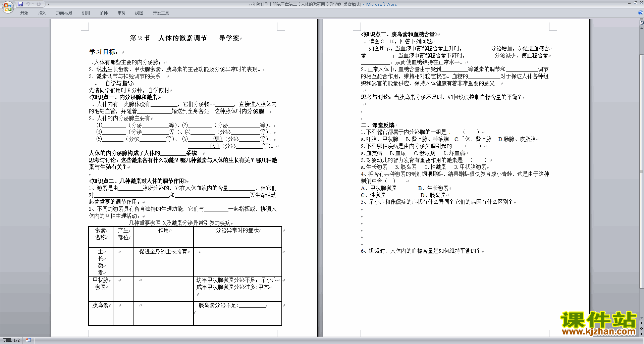This screenshot has height=344, width=644.
Task: Click the vertical scrollbar down arrow
Action: tap(642, 318)
